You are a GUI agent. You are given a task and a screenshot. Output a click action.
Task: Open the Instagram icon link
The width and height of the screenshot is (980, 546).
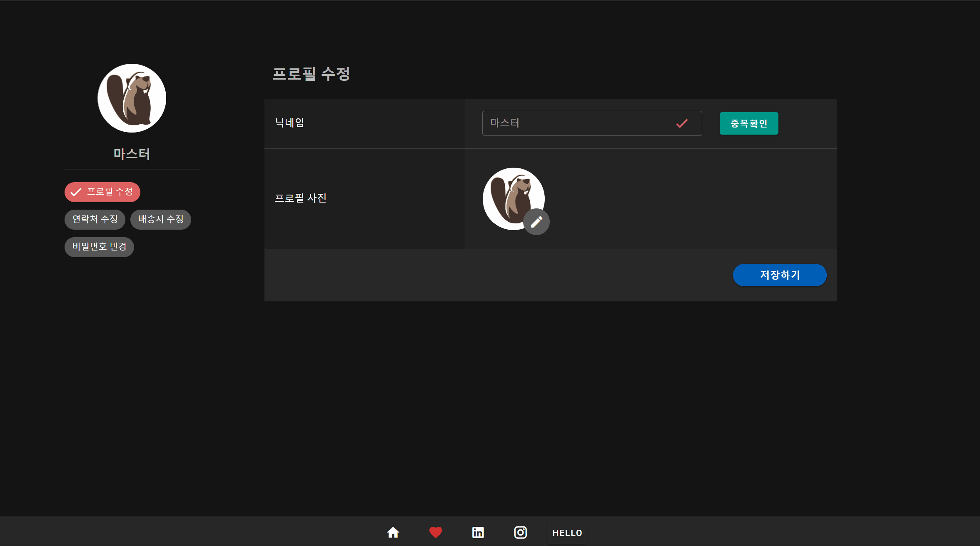click(x=520, y=532)
